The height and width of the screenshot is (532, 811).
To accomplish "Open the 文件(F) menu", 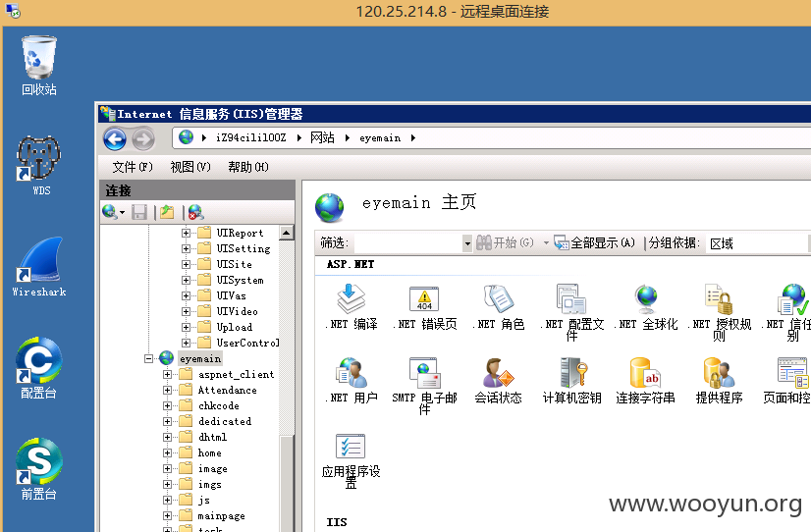I will tap(133, 167).
